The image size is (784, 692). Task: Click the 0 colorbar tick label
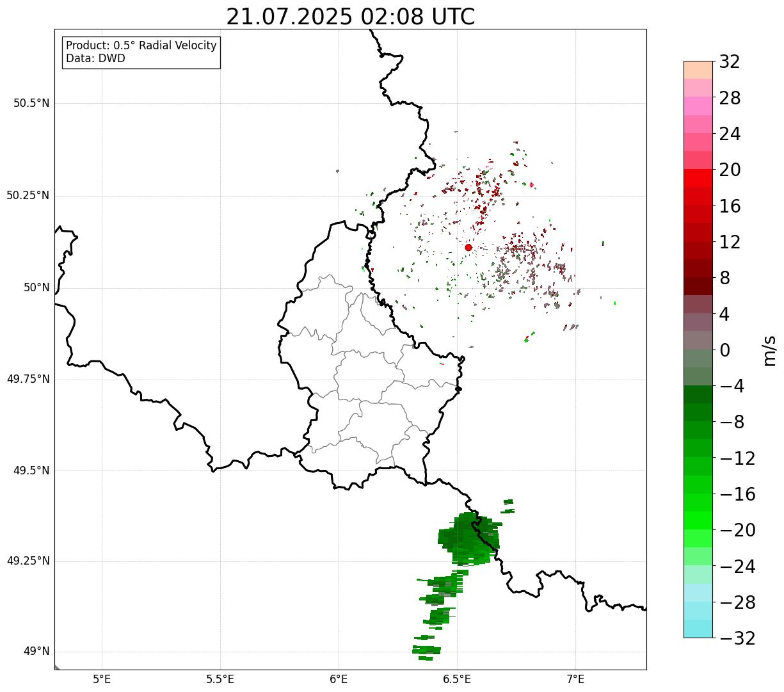point(724,350)
